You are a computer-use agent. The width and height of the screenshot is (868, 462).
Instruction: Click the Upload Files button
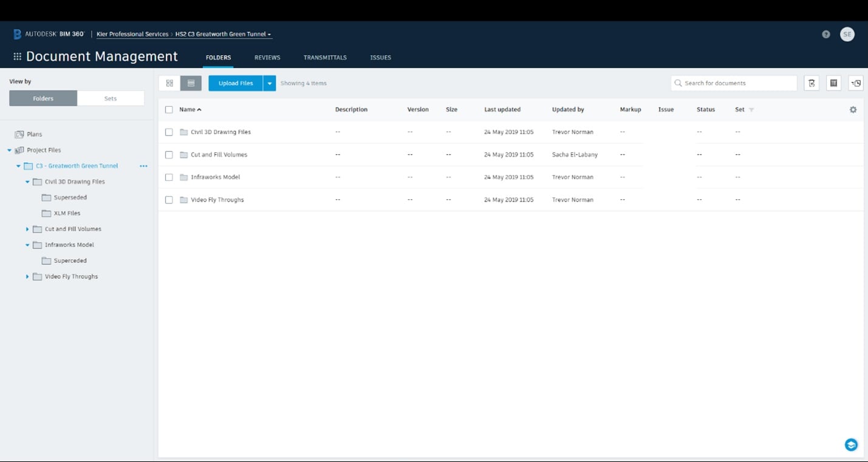click(x=236, y=83)
